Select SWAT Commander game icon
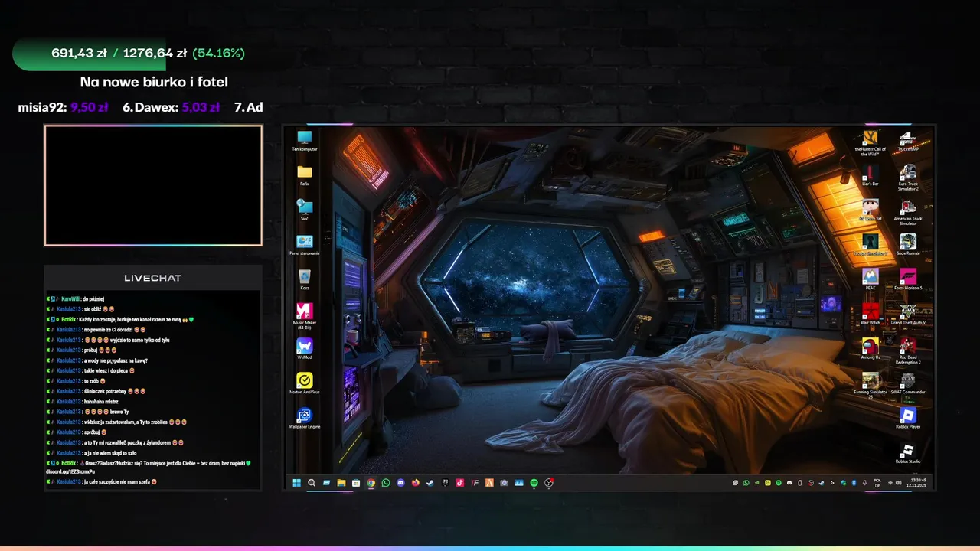Viewport: 980px width, 551px height. pos(908,382)
